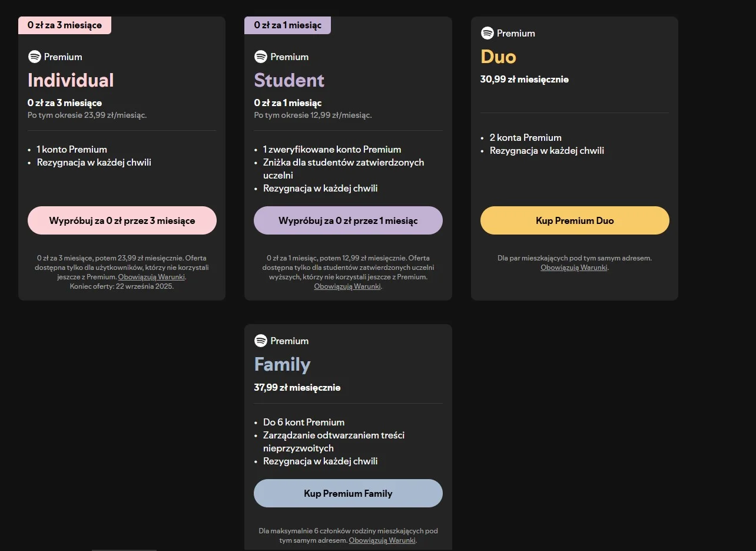
Task: Open terms link under Family plan
Action: (382, 540)
